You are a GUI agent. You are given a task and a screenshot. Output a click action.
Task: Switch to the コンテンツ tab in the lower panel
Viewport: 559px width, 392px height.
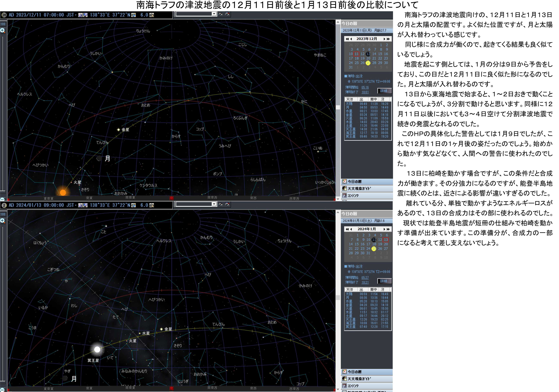coord(367,386)
